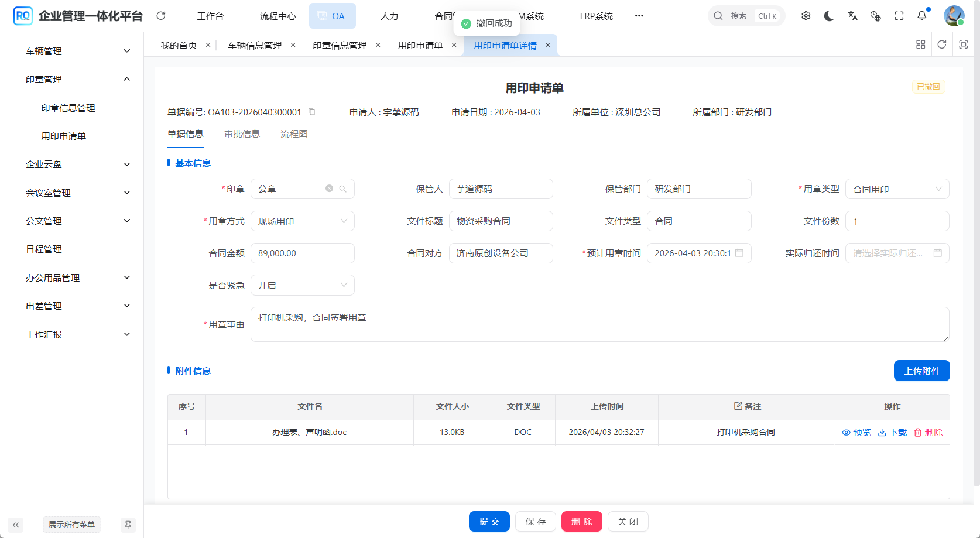Click the 合同金额 input field
Screen dimensions: 980x538
(x=302, y=253)
